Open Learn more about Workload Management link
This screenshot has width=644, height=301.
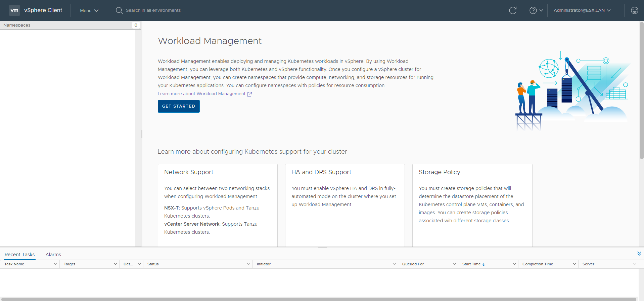tap(201, 94)
